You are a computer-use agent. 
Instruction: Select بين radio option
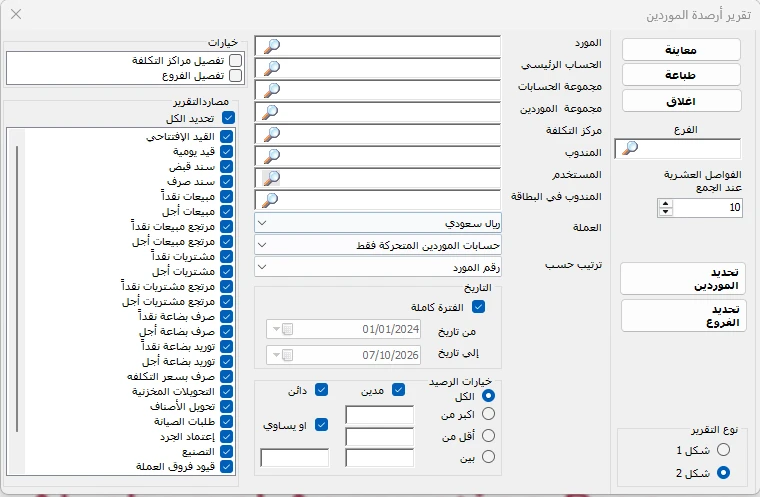click(488, 457)
